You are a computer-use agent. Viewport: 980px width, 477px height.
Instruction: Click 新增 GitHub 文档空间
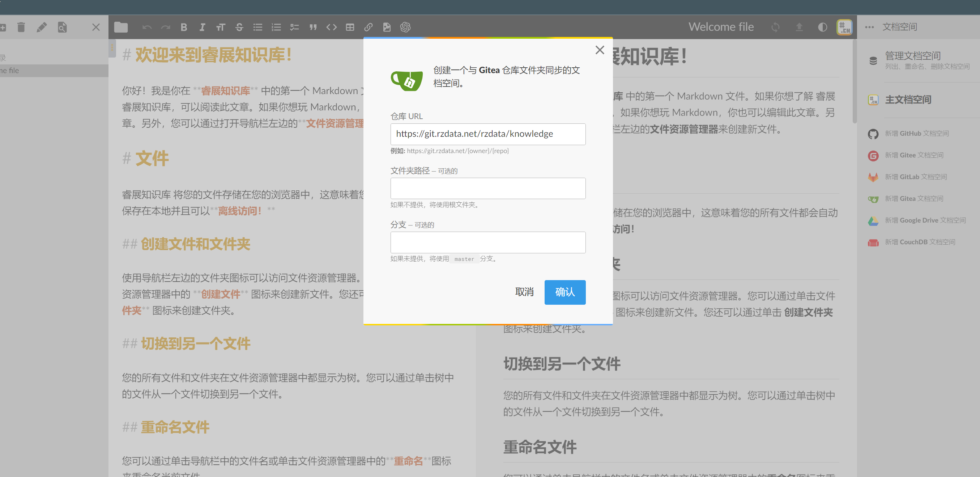tap(917, 133)
